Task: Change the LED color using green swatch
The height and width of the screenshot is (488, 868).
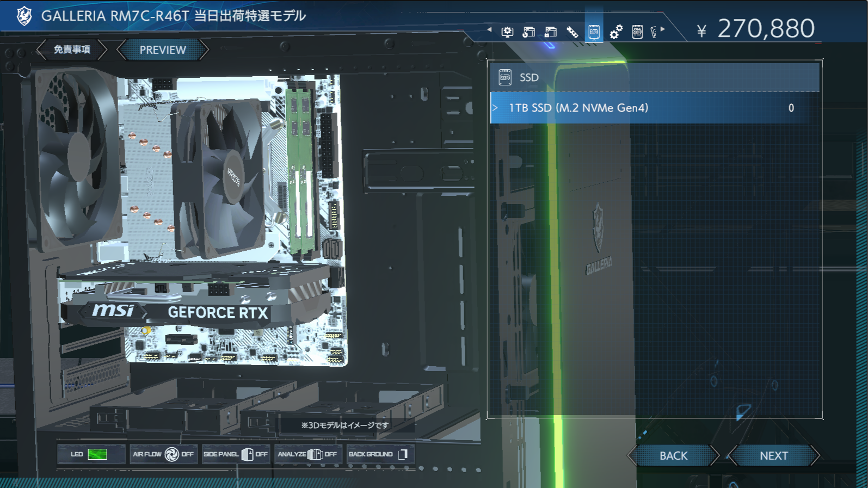Action: 97,454
